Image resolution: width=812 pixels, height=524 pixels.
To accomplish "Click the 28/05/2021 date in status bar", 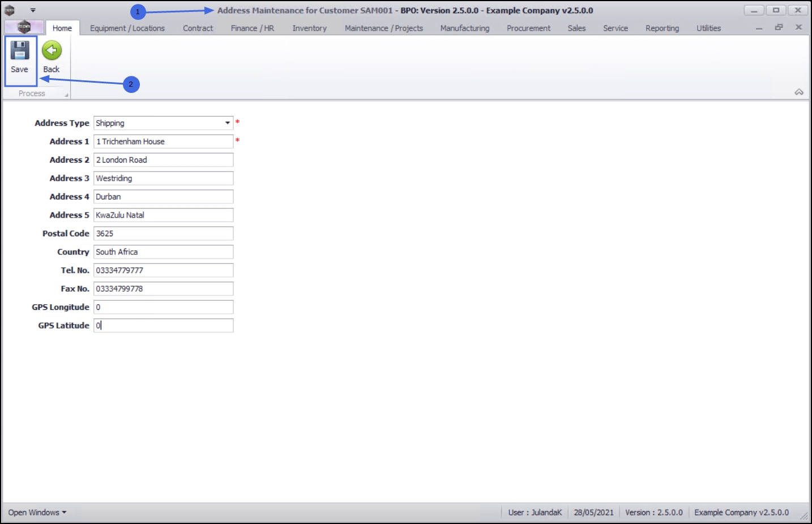I will (x=593, y=512).
